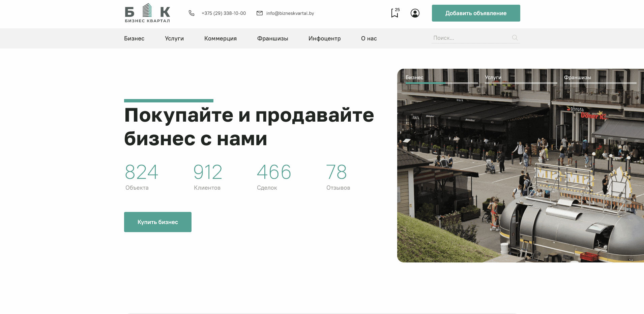Viewport: 644px width, 314px height.
Task: Click the 78 Отзывов statistic
Action: pos(338,177)
